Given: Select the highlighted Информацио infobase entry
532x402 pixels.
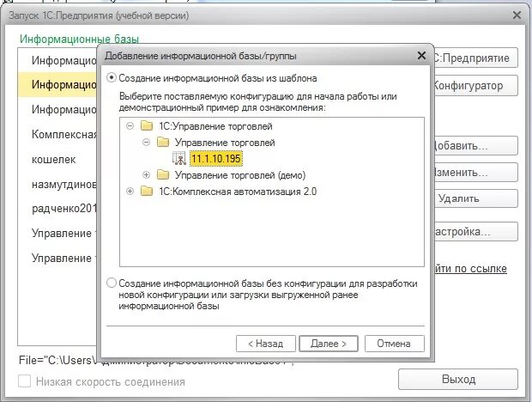Looking at the screenshot, I should pos(57,84).
